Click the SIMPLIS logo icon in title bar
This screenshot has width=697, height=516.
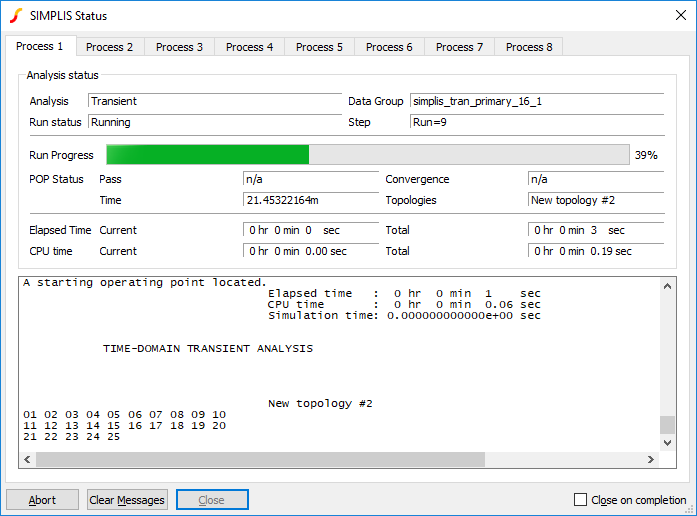tap(15, 15)
